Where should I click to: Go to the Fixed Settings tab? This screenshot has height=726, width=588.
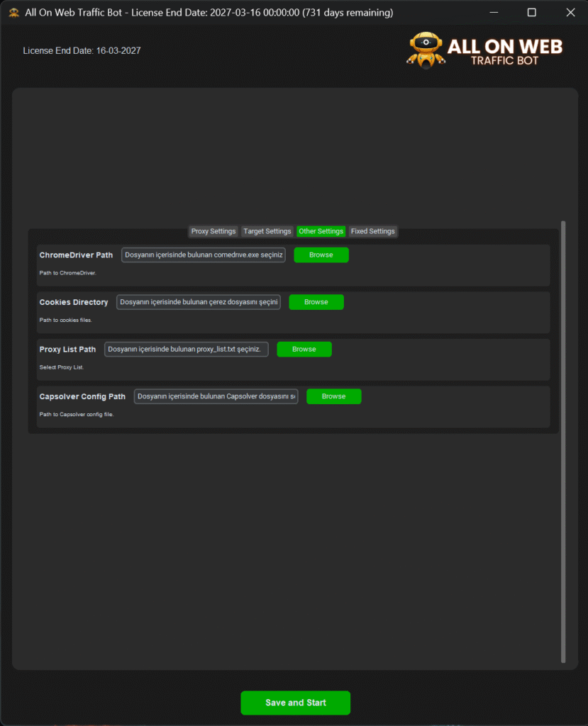[x=372, y=231]
